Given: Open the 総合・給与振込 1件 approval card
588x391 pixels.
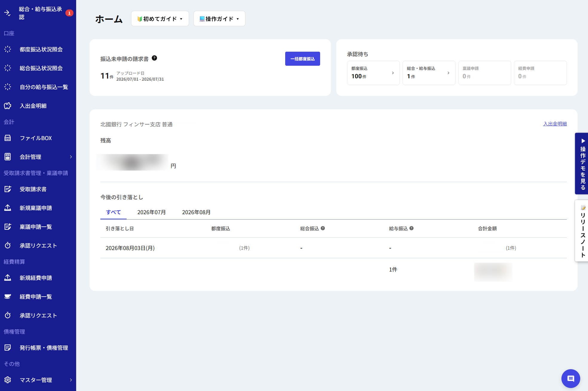Looking at the screenshot, I should (x=429, y=73).
